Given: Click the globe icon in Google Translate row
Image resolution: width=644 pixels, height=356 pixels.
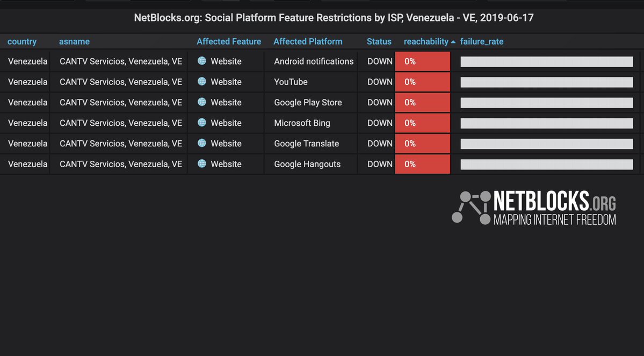Looking at the screenshot, I should [x=201, y=143].
